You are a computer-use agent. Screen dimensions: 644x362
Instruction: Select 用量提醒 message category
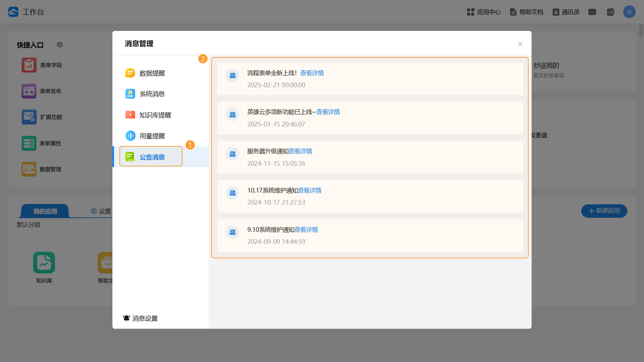[x=160, y=136]
